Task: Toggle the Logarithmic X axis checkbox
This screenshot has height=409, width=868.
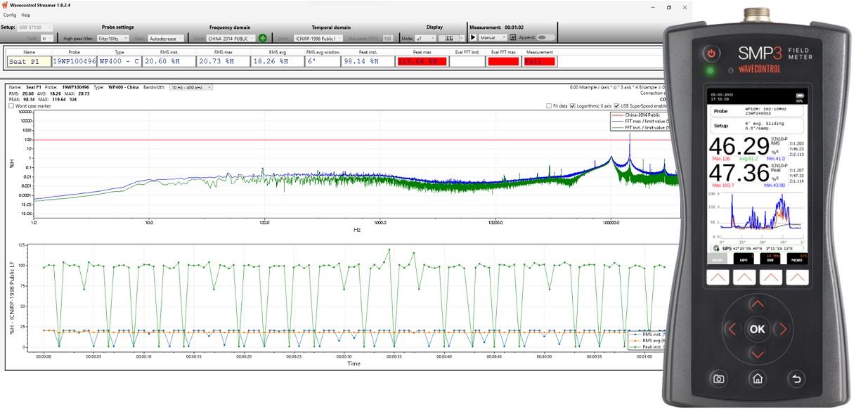Action: click(573, 106)
